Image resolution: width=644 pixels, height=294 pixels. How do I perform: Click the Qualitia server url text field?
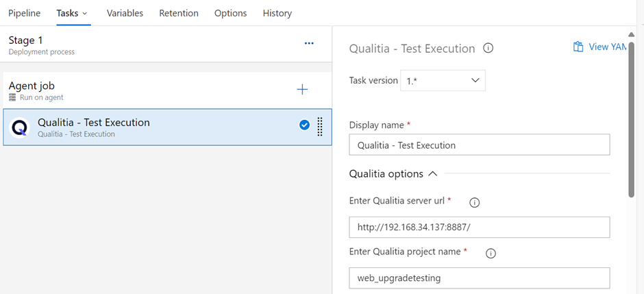479,227
